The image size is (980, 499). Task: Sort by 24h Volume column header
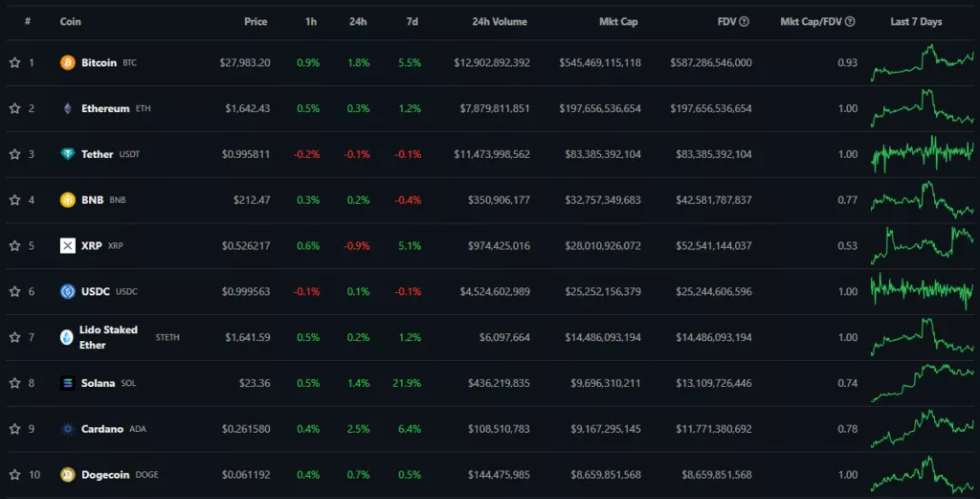click(500, 21)
